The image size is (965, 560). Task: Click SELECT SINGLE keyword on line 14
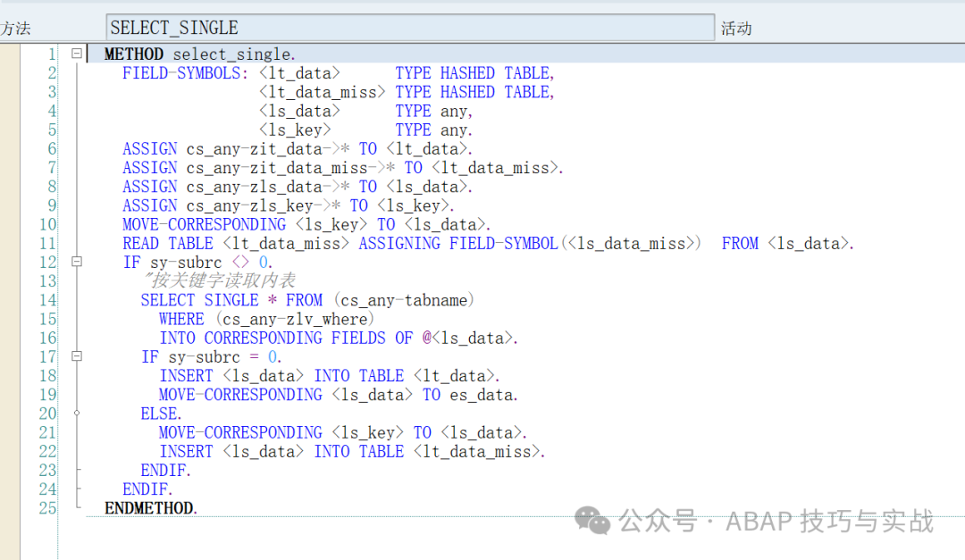tap(199, 300)
